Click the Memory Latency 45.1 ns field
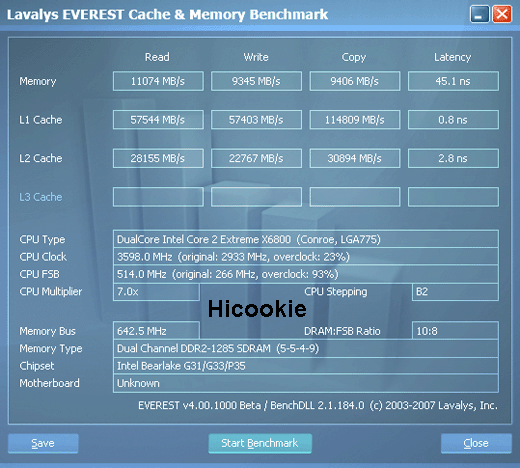This screenshot has width=520, height=468. (x=453, y=81)
